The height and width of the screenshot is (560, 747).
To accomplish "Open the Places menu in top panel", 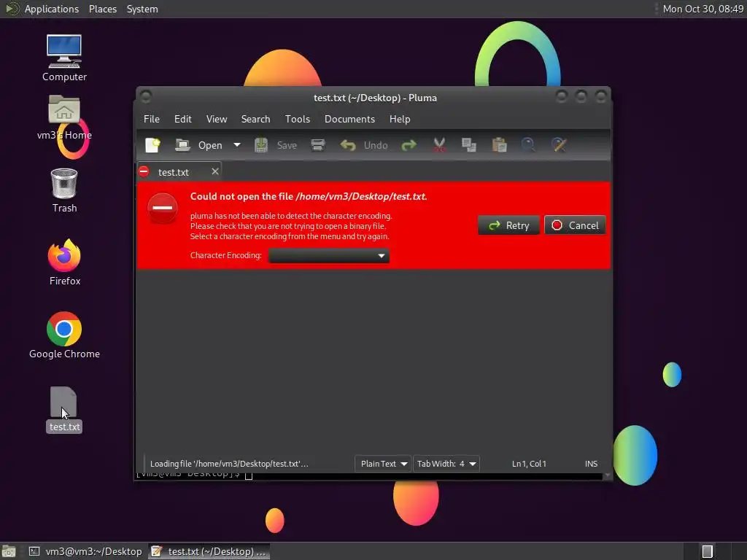I will (103, 9).
